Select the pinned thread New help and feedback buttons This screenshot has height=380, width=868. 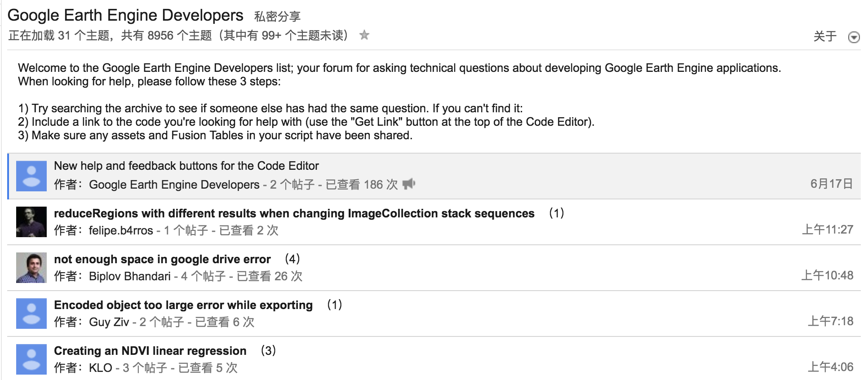click(x=186, y=166)
